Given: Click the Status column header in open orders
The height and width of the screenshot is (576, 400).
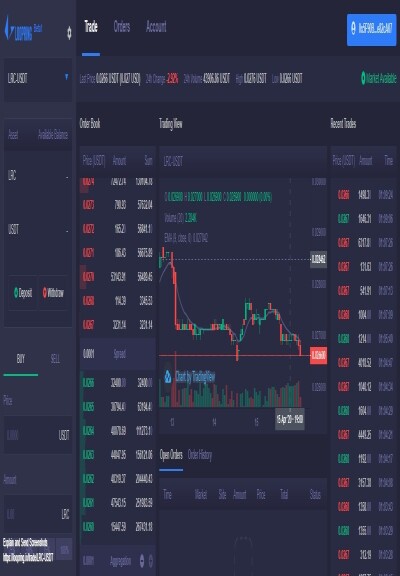Looking at the screenshot, I should pyautogui.click(x=315, y=494).
